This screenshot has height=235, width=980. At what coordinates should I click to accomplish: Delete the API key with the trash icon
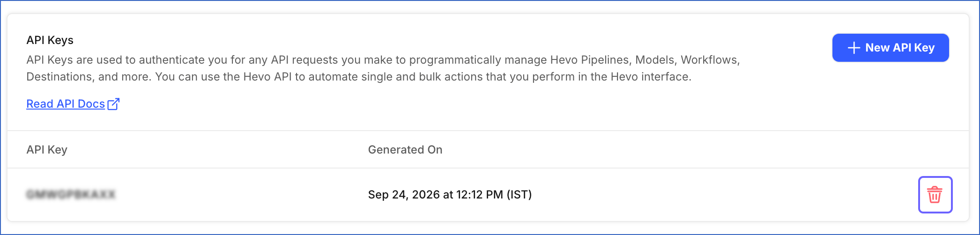pos(935,195)
